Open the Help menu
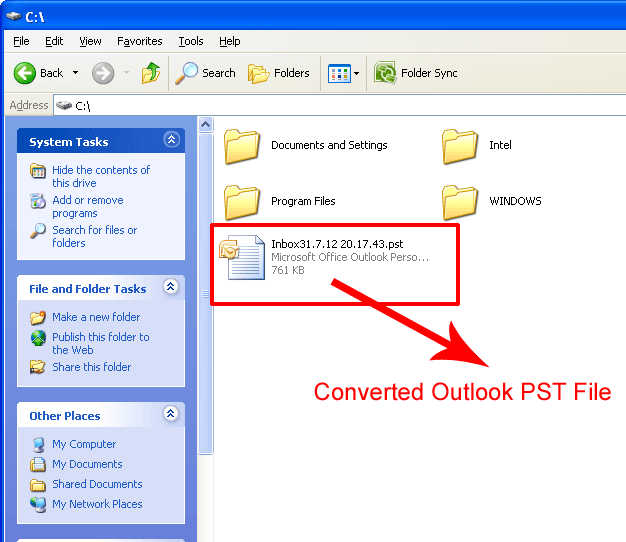The image size is (626, 542). pyautogui.click(x=230, y=41)
